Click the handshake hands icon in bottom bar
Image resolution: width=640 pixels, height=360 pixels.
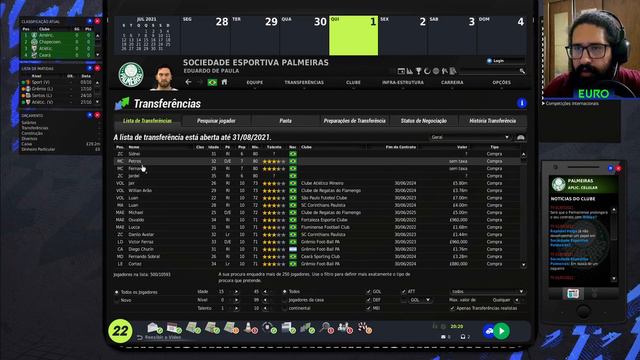[364, 327]
